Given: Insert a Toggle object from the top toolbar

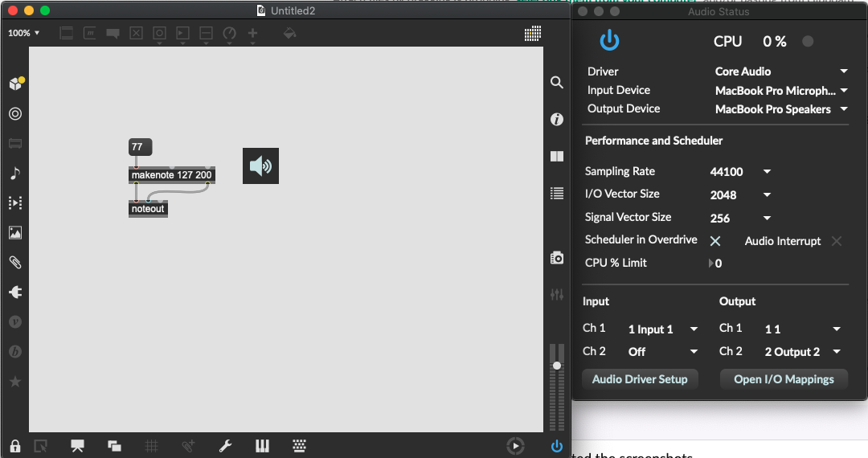Looking at the screenshot, I should click(136, 33).
